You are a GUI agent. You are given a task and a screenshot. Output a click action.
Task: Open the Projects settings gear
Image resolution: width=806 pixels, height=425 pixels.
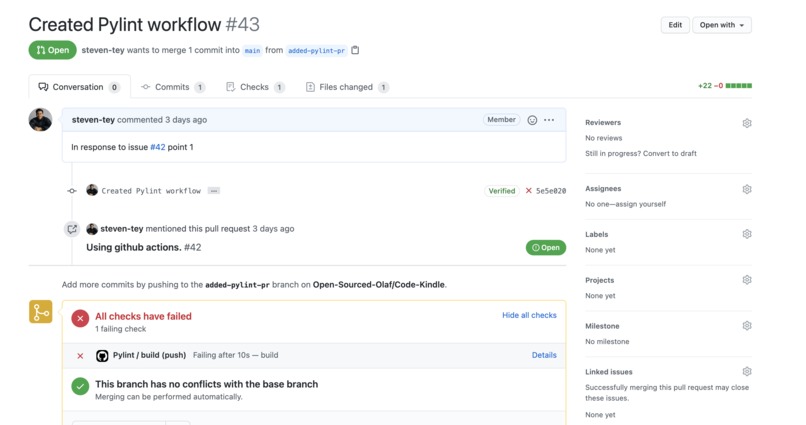pos(747,280)
